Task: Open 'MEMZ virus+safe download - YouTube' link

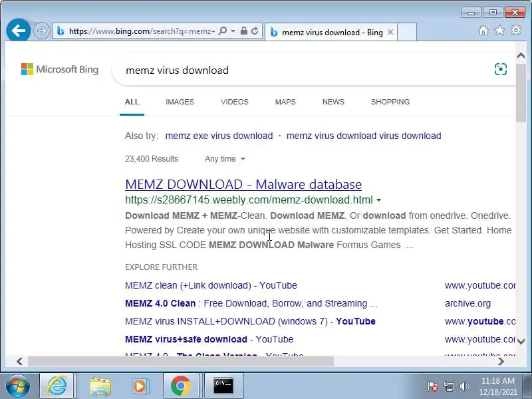Action: point(209,339)
